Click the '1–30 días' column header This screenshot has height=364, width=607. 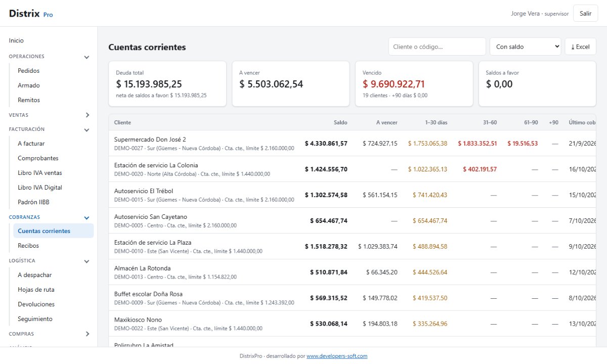pyautogui.click(x=436, y=122)
